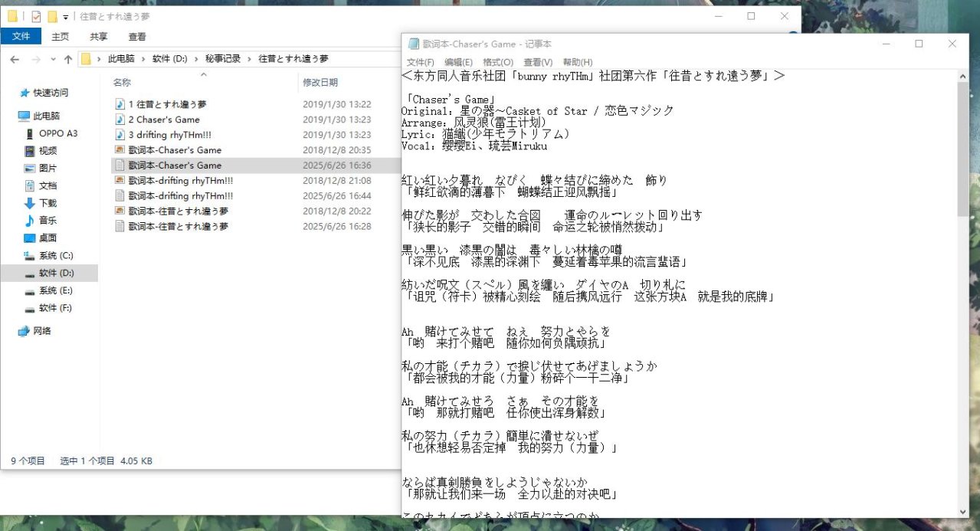The height and width of the screenshot is (531, 980).
Task: Click the Notepad icon in the title bar
Action: pyautogui.click(x=414, y=44)
